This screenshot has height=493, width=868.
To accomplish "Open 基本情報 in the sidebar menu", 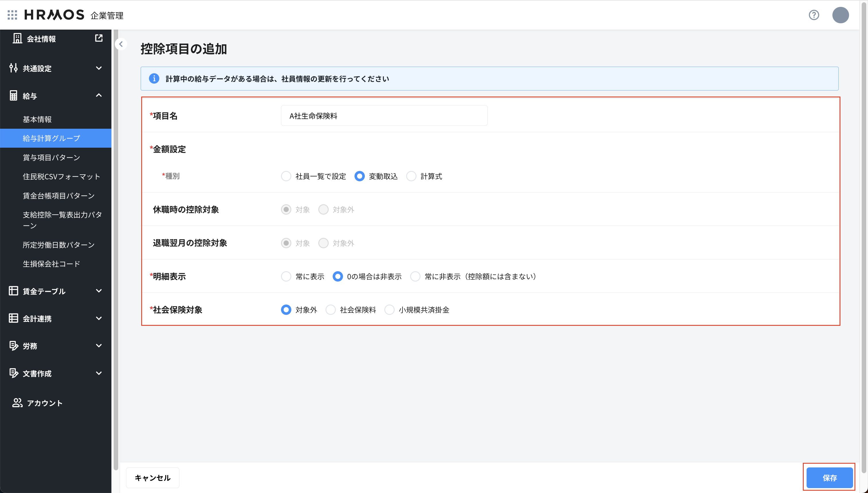I will pos(38,119).
